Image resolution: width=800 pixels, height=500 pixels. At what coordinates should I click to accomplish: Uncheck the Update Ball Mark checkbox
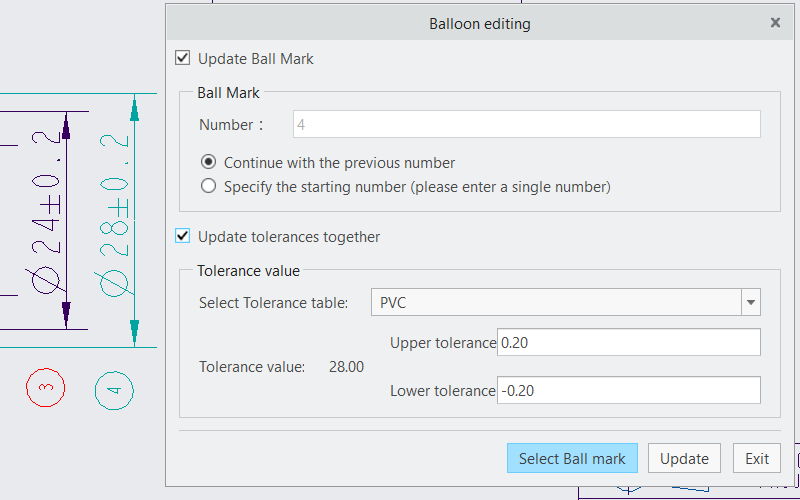click(x=182, y=59)
